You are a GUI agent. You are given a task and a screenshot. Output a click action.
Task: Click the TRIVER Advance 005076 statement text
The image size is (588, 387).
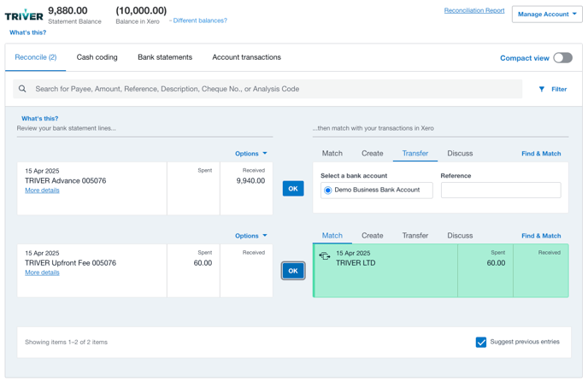click(66, 181)
